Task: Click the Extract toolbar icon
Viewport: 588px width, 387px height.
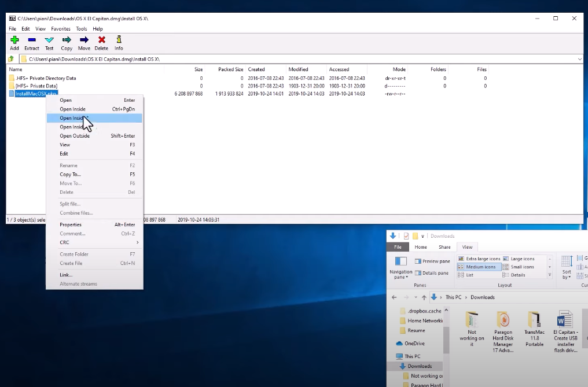Action: [31, 43]
